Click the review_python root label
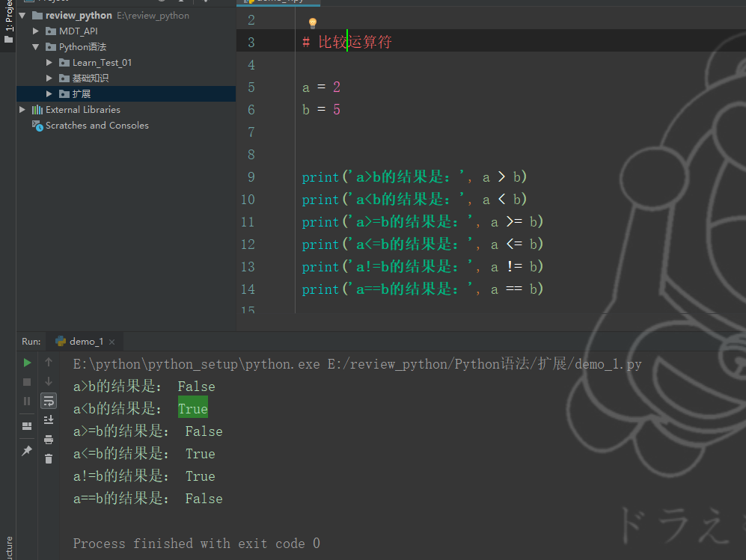746x560 pixels. (79, 16)
